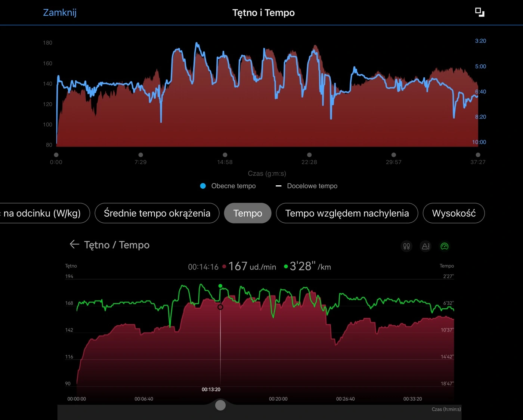This screenshot has height=420, width=523.
Task: Click the footsteps cadence icon
Action: [x=406, y=246]
